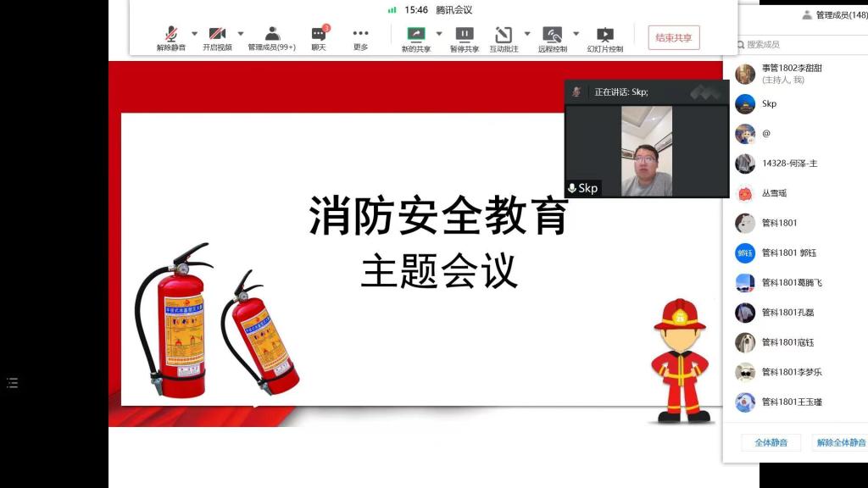The image size is (868, 488).
Task: Unmute microphone with 解除静音 icon
Action: [171, 35]
